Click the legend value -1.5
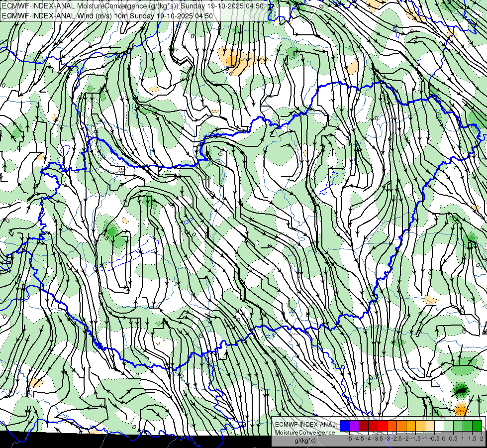 (x=415, y=439)
